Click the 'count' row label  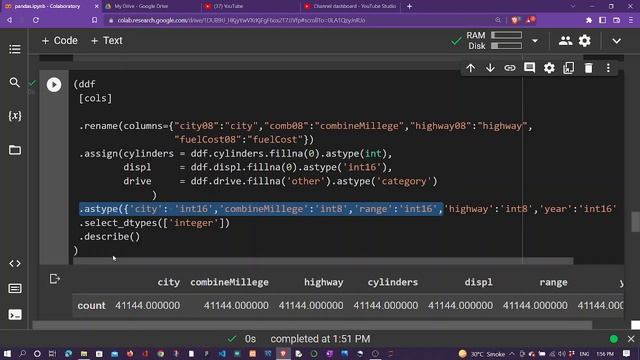point(91,305)
